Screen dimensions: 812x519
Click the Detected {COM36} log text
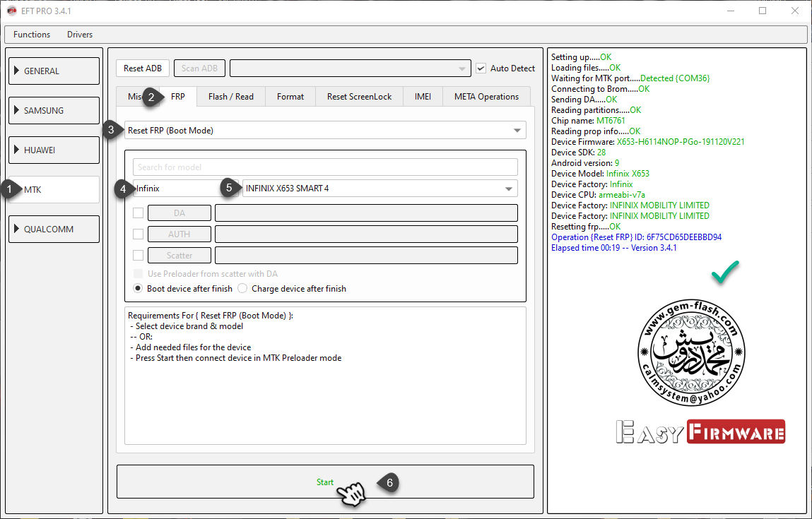point(675,78)
